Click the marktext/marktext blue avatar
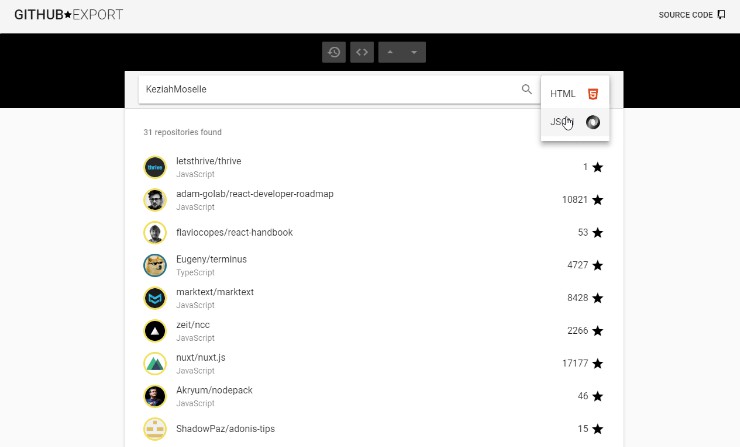The height and width of the screenshot is (447, 740). tap(154, 298)
